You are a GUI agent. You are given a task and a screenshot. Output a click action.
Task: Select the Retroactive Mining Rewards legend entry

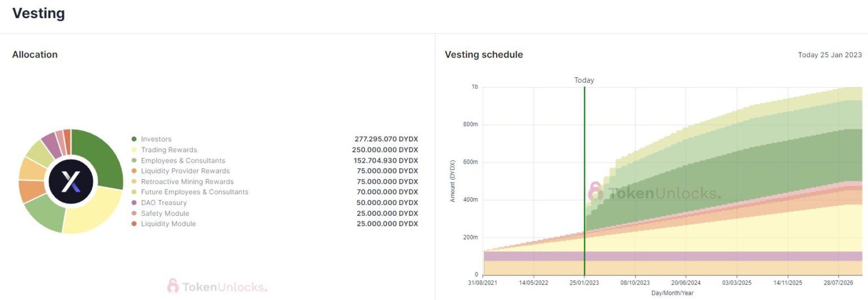tap(187, 181)
